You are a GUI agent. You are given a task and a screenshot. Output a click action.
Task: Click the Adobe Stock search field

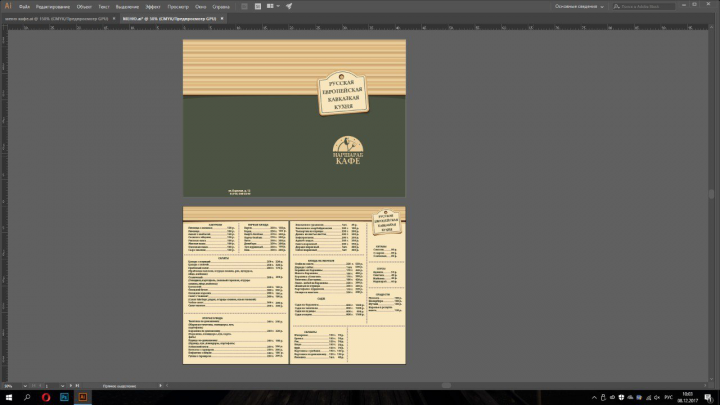pyautogui.click(x=644, y=6)
